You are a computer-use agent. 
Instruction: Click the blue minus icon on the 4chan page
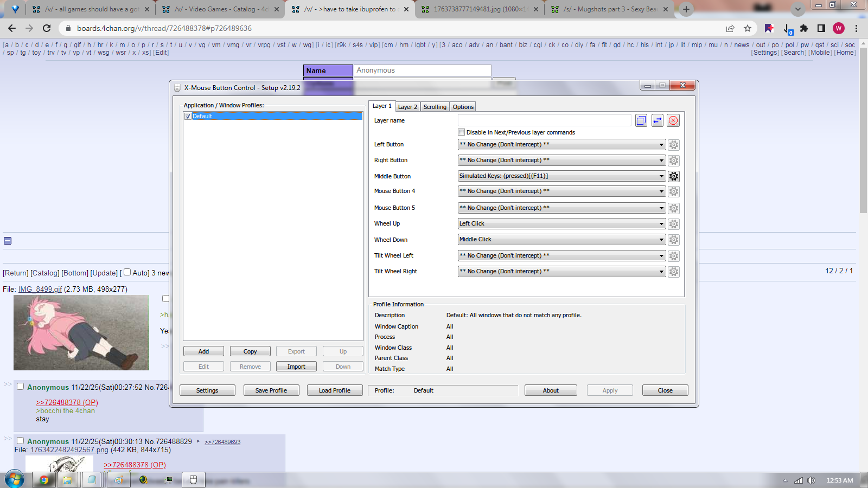8,241
